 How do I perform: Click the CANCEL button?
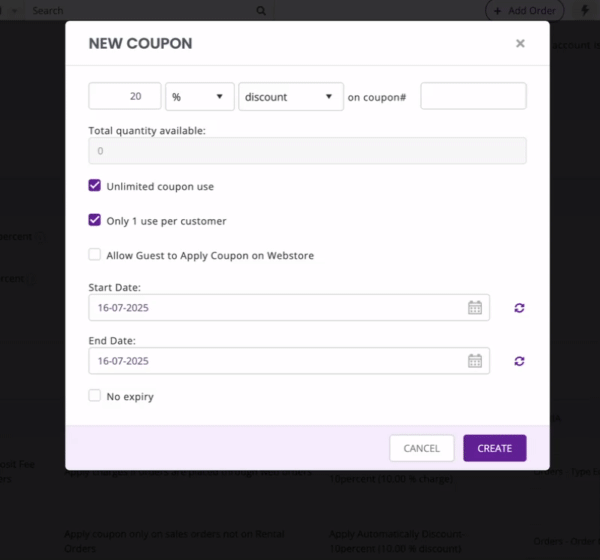coord(422,448)
